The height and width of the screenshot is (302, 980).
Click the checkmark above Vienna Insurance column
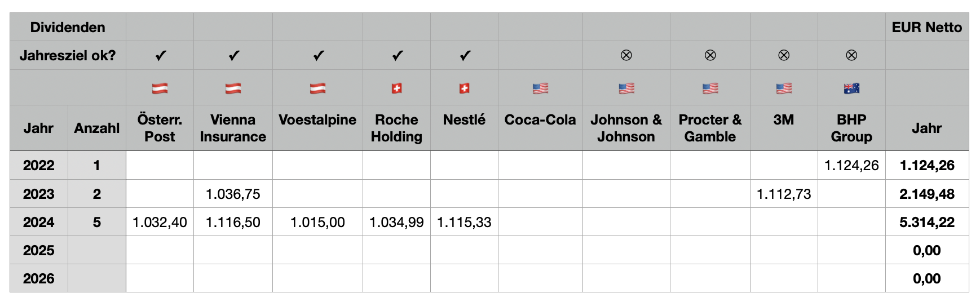click(x=233, y=55)
